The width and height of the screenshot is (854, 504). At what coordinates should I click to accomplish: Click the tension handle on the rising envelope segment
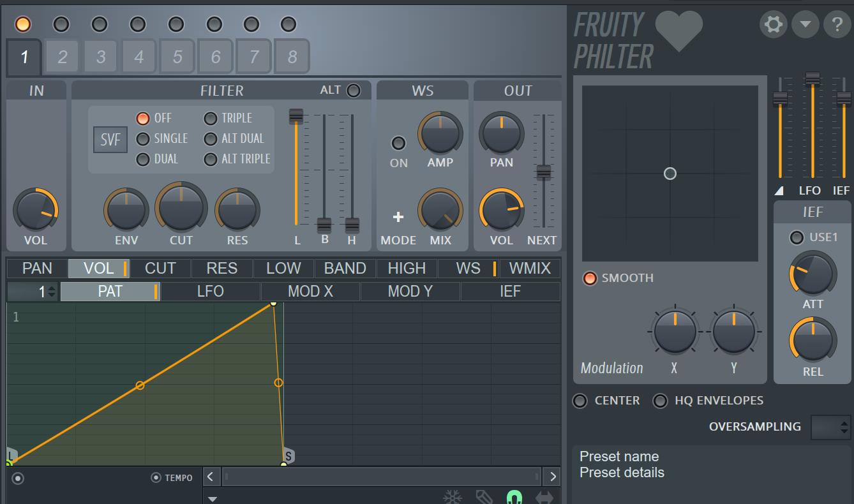(x=140, y=385)
